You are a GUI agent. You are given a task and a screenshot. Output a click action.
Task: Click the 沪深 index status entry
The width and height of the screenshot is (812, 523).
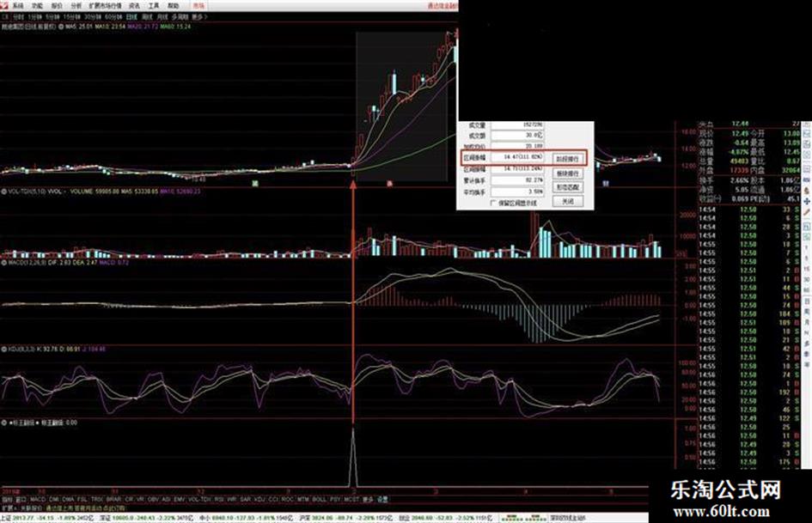345,518
